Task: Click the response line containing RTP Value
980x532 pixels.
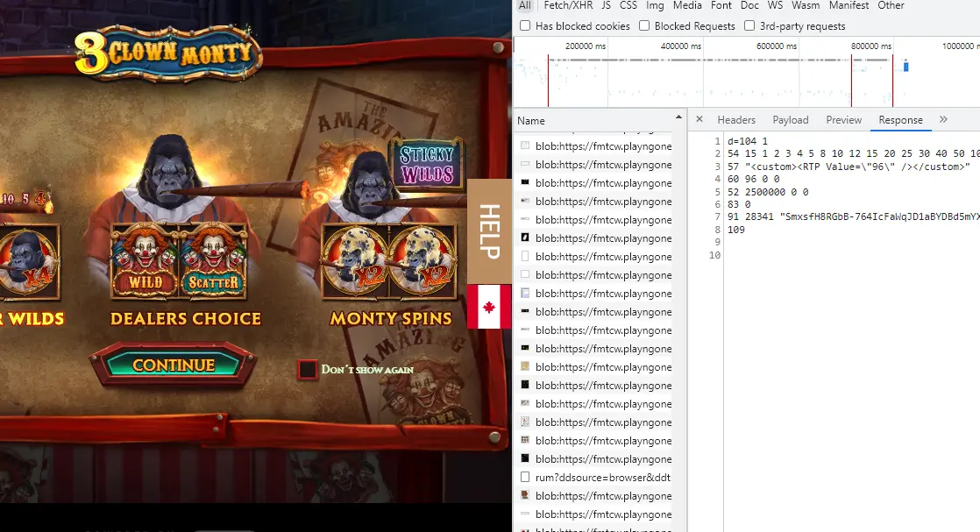Action: click(x=849, y=167)
